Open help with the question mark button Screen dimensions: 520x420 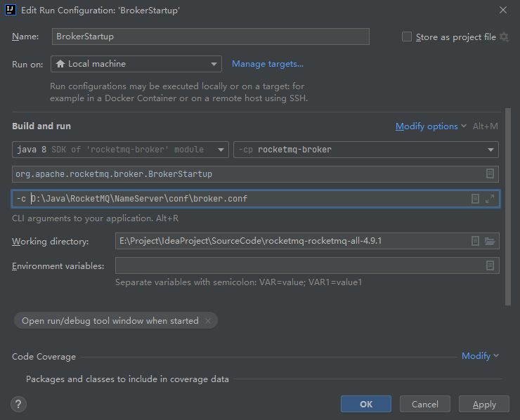click(x=18, y=404)
